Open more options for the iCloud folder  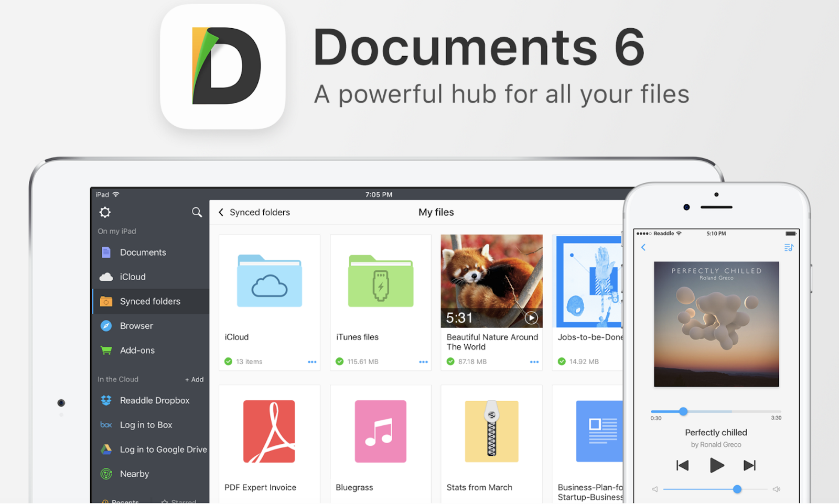(x=312, y=362)
